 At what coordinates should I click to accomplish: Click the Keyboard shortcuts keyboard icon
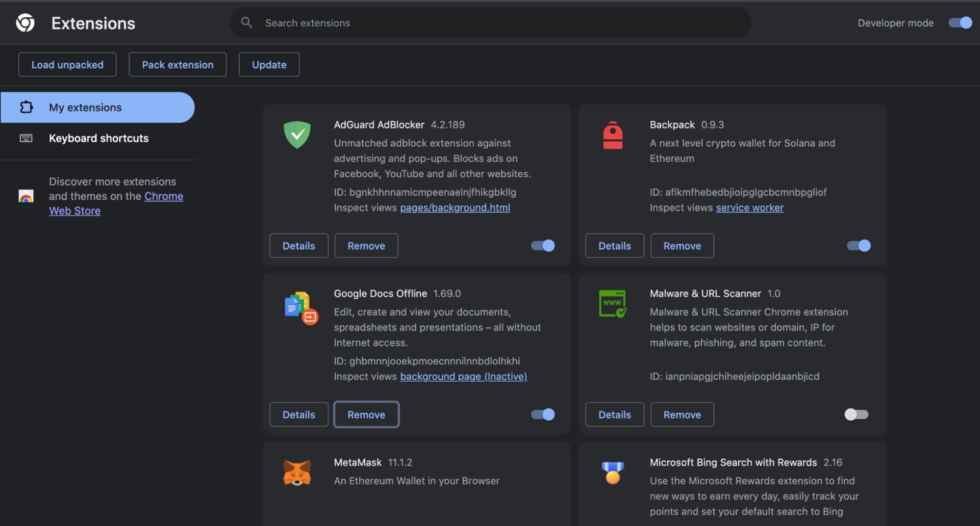(26, 138)
